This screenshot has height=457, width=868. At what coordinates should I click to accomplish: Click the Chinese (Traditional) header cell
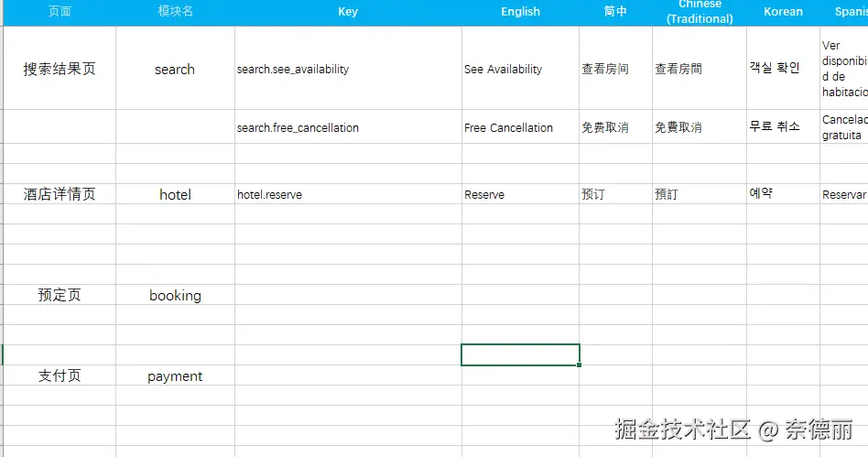click(700, 12)
